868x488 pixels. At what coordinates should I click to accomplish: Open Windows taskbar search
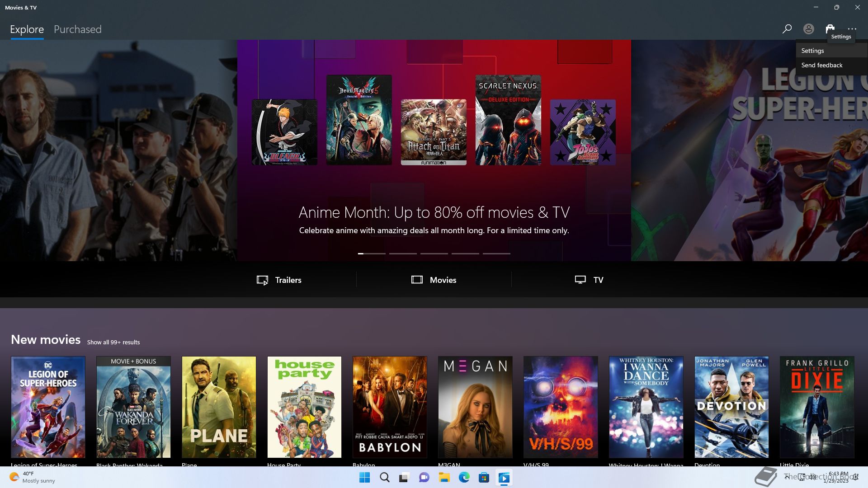coord(384,478)
